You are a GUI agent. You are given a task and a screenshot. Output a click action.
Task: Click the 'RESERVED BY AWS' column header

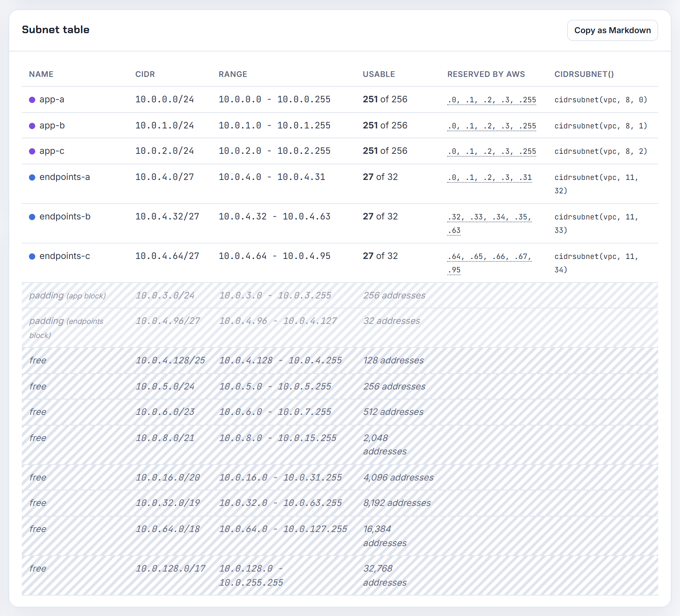[486, 74]
